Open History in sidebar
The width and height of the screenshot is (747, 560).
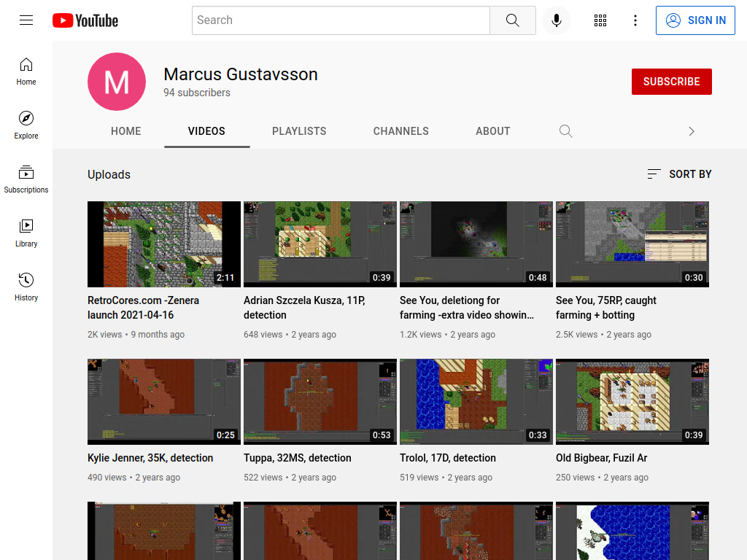[26, 287]
